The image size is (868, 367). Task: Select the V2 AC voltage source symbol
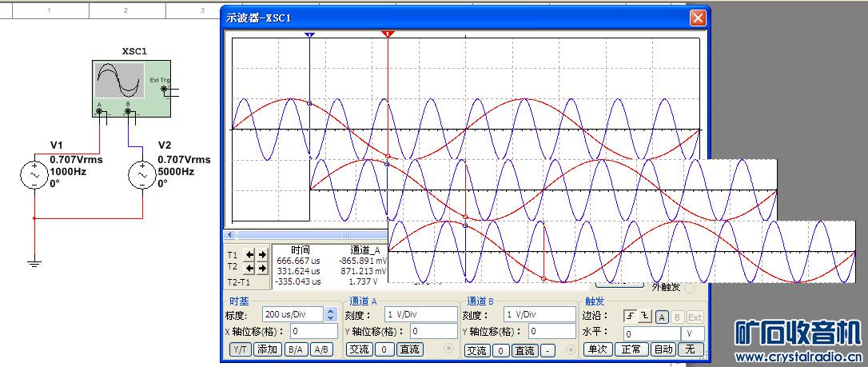(x=143, y=174)
